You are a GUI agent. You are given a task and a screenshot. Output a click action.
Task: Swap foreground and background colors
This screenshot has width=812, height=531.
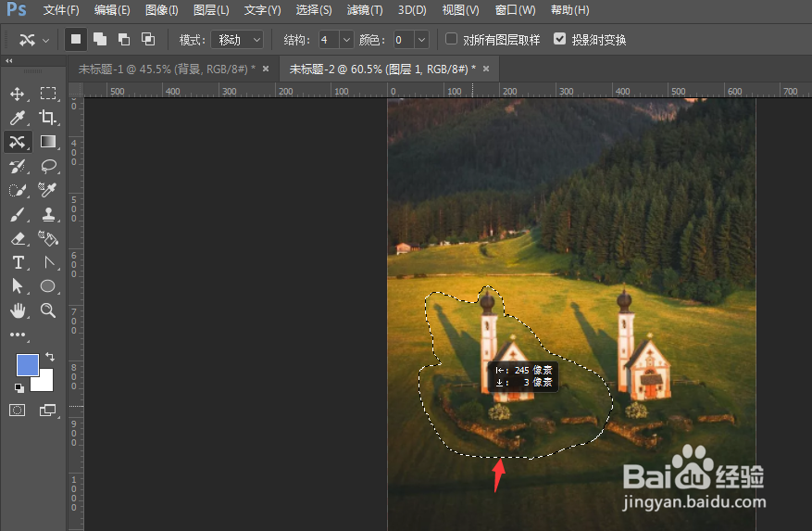50,357
